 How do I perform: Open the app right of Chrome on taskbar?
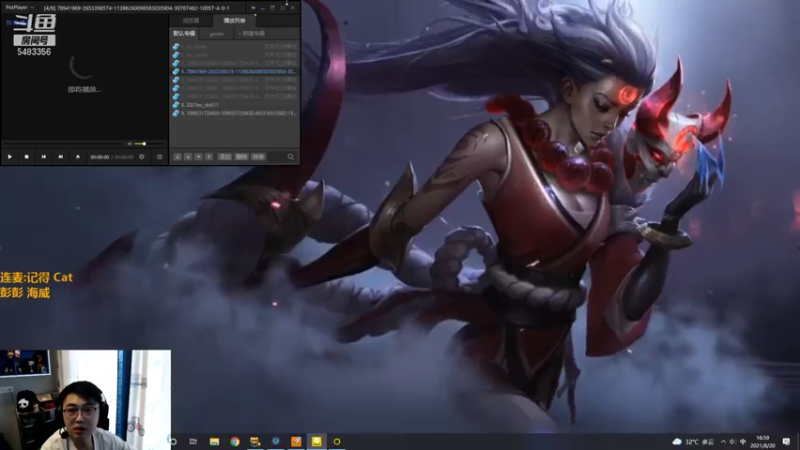pos(255,442)
